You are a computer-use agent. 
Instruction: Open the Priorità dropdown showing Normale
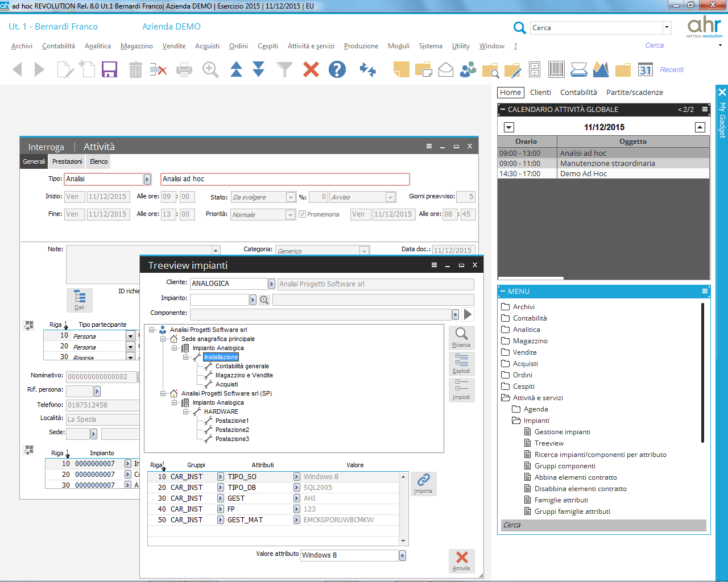290,215
